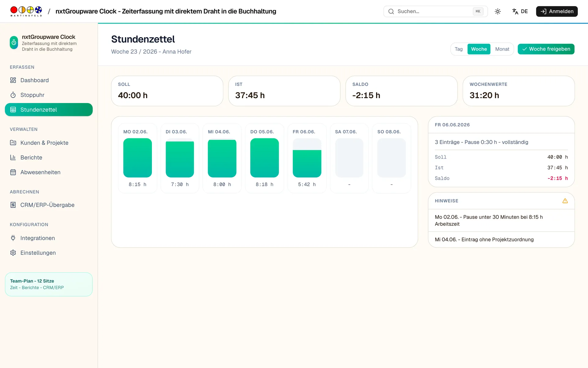Viewport: 588px width, 368px height.
Task: Toggle the light/dark theme sun icon
Action: 498,11
